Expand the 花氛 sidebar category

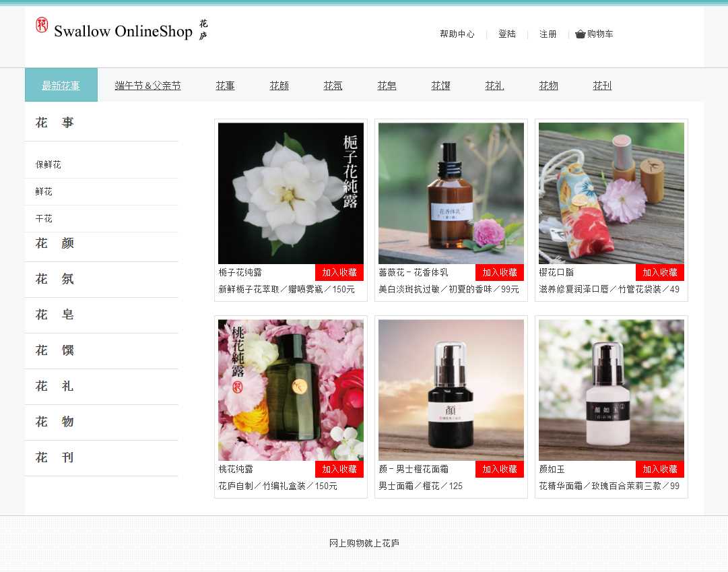[55, 280]
